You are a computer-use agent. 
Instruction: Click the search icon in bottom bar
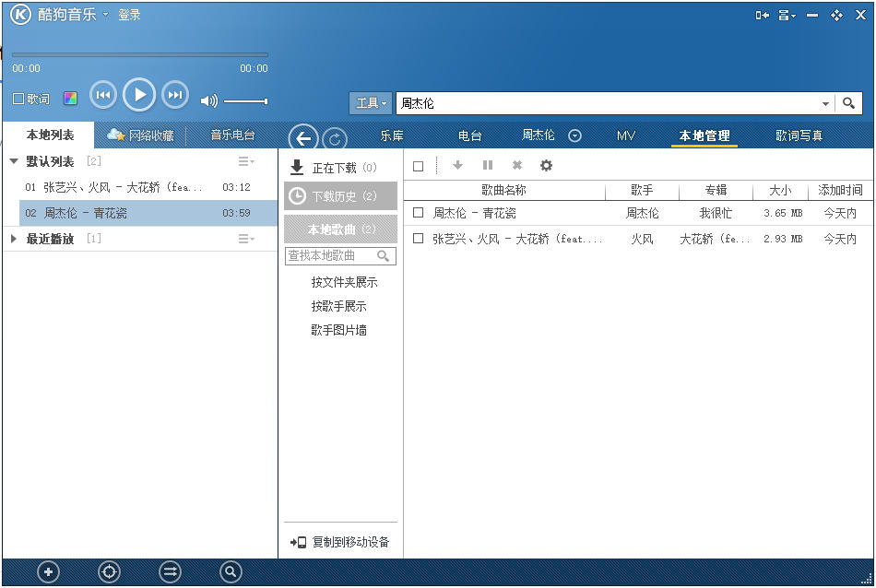(x=231, y=571)
